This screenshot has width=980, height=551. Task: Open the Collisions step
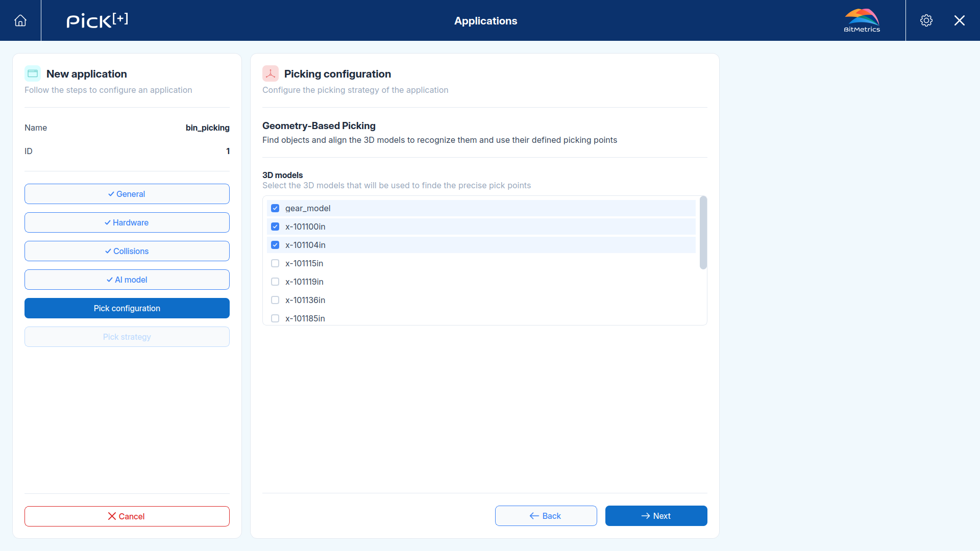pos(127,251)
